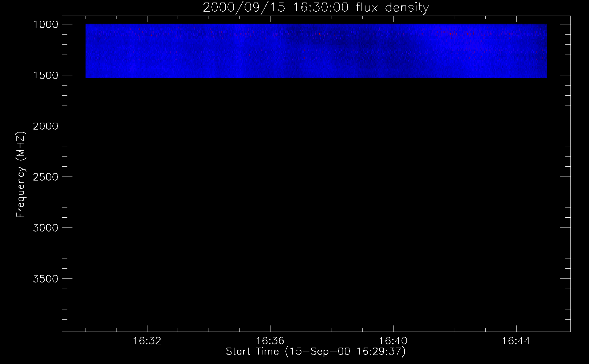Click the 3000 frequency tick label
This screenshot has height=364, width=589.
click(46, 228)
